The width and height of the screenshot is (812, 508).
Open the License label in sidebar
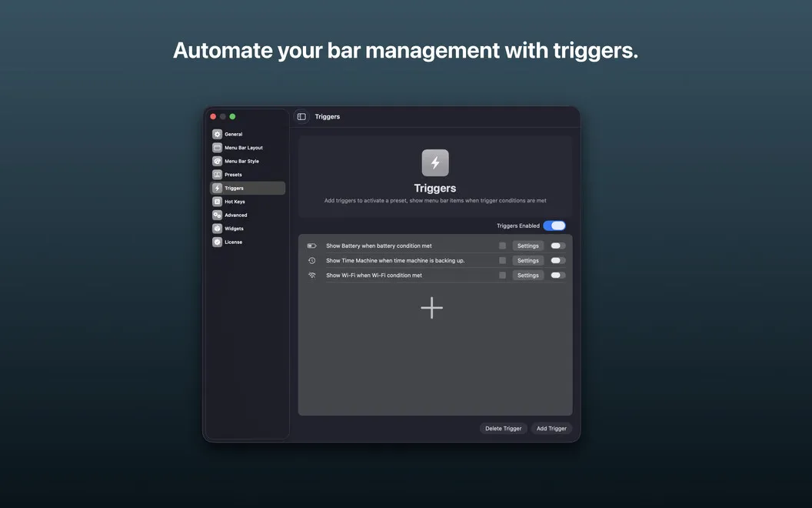[x=234, y=242]
